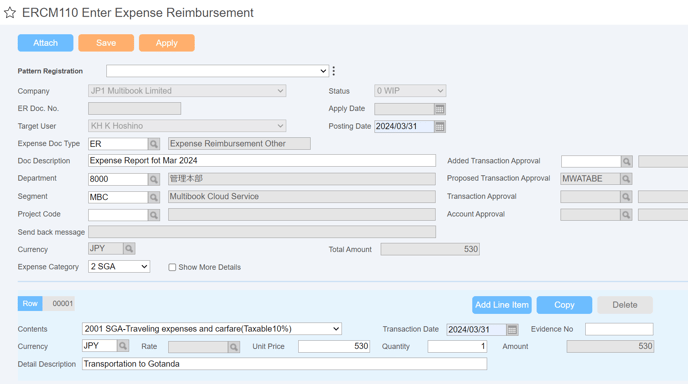Click the orange Apply button
688x384 pixels.
coord(167,43)
